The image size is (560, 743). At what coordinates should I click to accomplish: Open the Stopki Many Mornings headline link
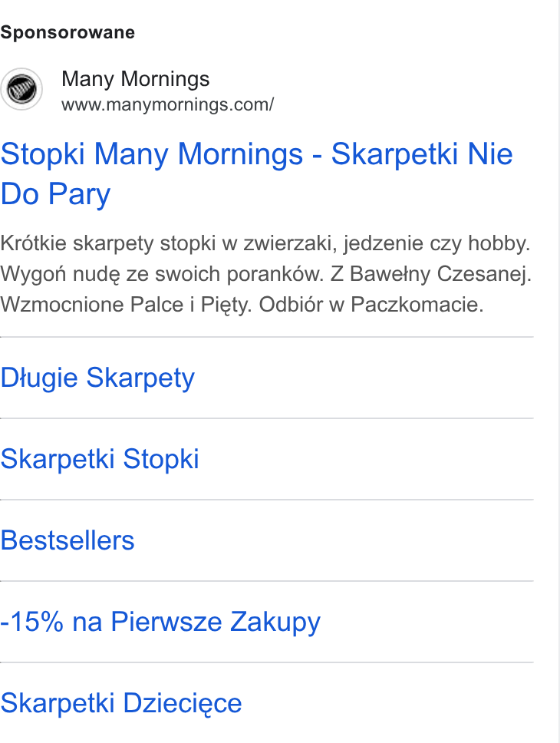[x=256, y=174]
